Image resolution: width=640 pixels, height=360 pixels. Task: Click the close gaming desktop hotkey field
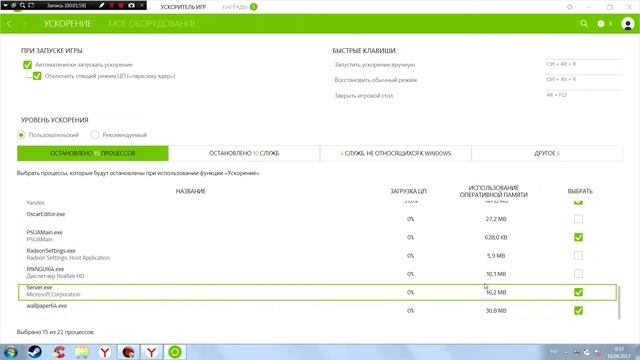coord(584,96)
